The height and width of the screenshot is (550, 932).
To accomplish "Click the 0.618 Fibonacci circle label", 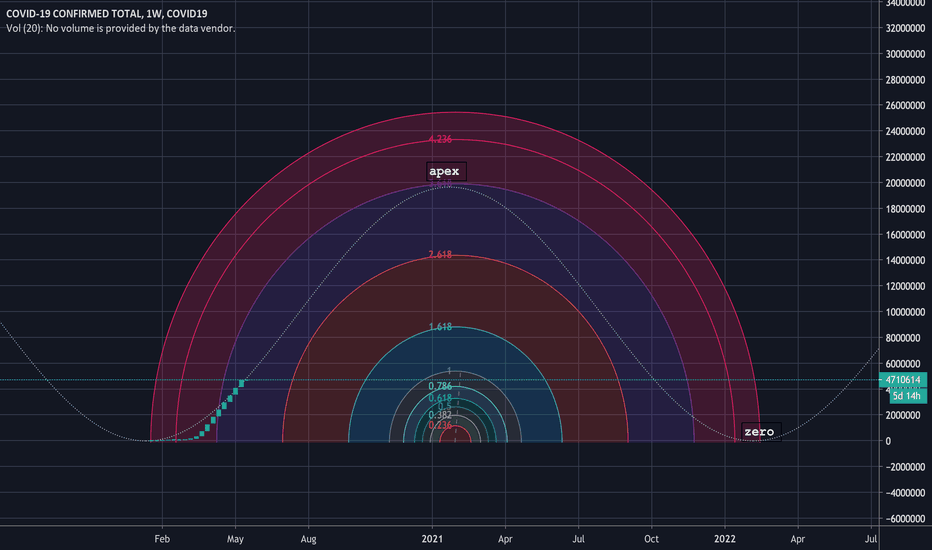I will click(440, 398).
